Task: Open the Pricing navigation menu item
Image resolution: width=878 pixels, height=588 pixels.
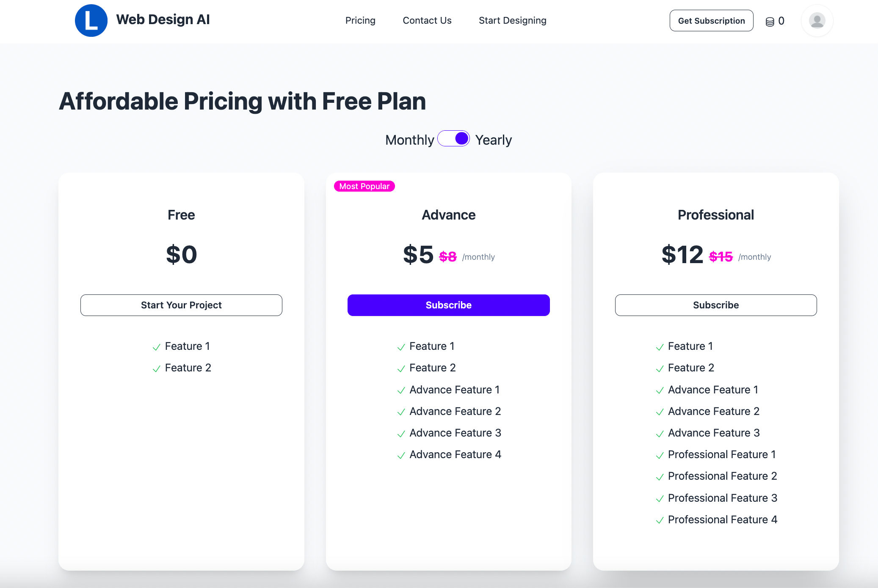Action: [x=359, y=20]
